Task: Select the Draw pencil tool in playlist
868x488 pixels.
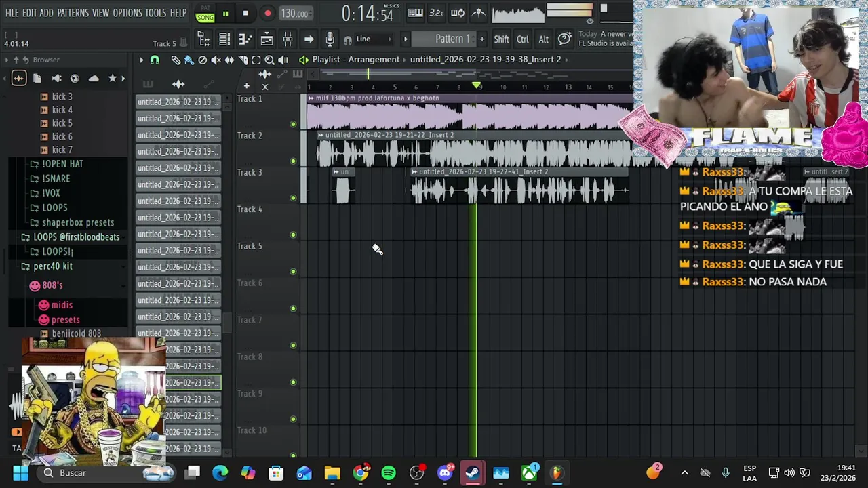Action: click(x=175, y=60)
